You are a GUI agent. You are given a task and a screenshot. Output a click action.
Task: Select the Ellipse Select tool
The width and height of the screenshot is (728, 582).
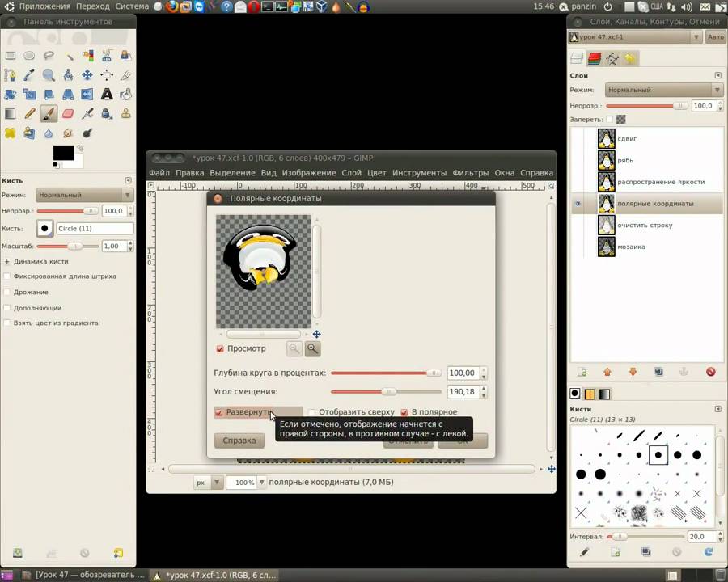(x=29, y=56)
